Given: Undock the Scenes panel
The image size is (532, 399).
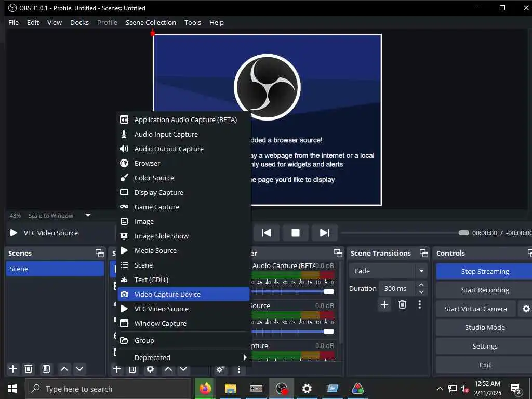Looking at the screenshot, I should (x=99, y=253).
